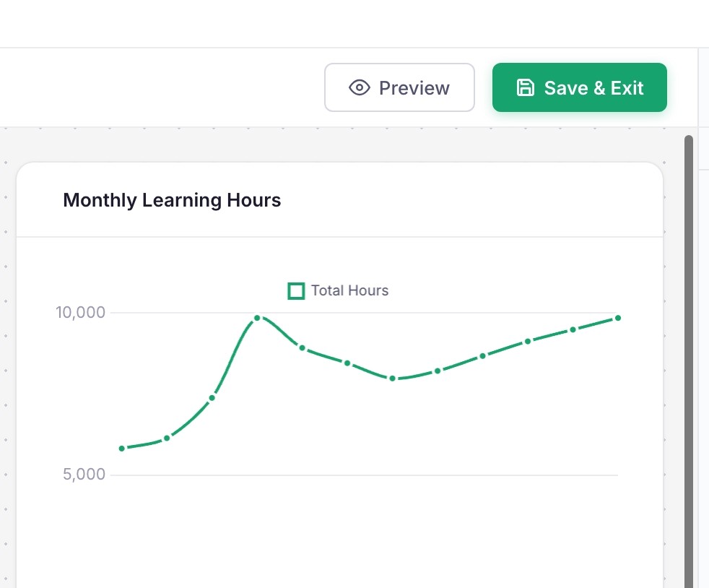Click the eye icon in Preview button
This screenshot has height=588, width=709.
(360, 87)
